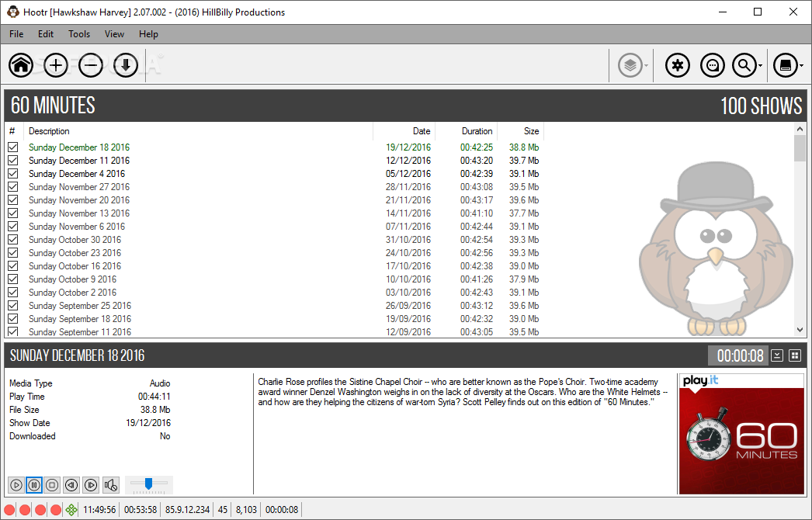This screenshot has height=520, width=812.
Task: Select the Sunday September 25 2016 episode
Action: pos(275,306)
